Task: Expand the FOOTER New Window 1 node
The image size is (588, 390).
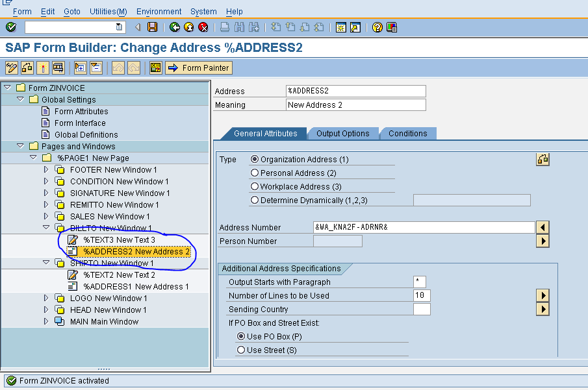Action: [46, 169]
